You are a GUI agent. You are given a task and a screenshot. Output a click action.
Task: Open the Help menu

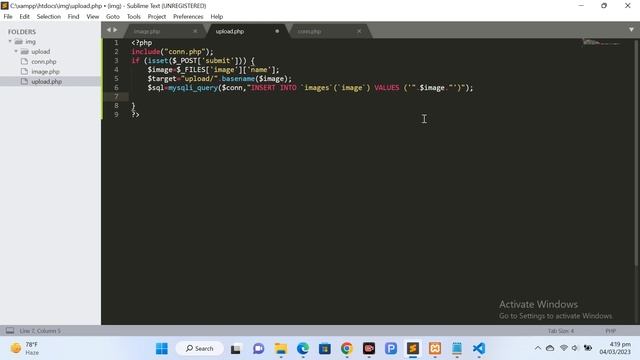(217, 17)
